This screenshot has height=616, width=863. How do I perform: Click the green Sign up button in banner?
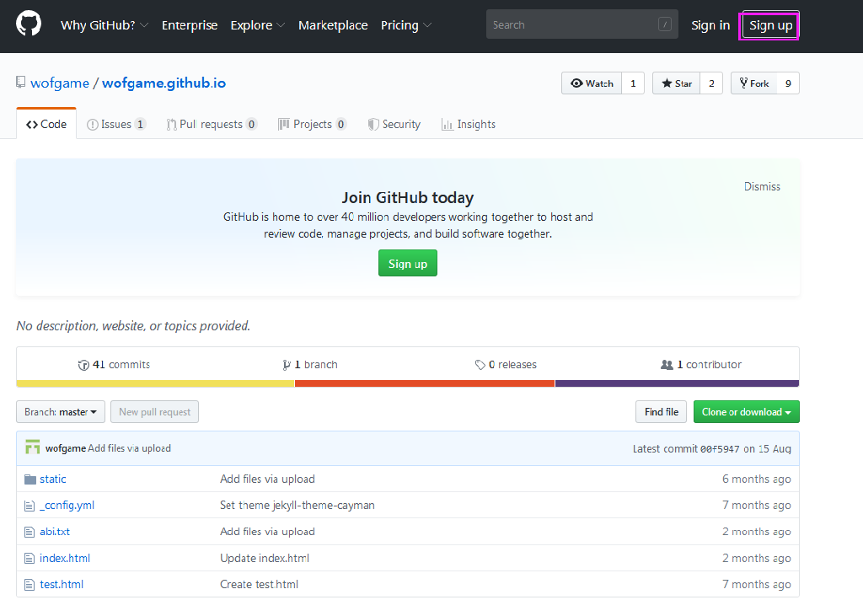(x=408, y=263)
